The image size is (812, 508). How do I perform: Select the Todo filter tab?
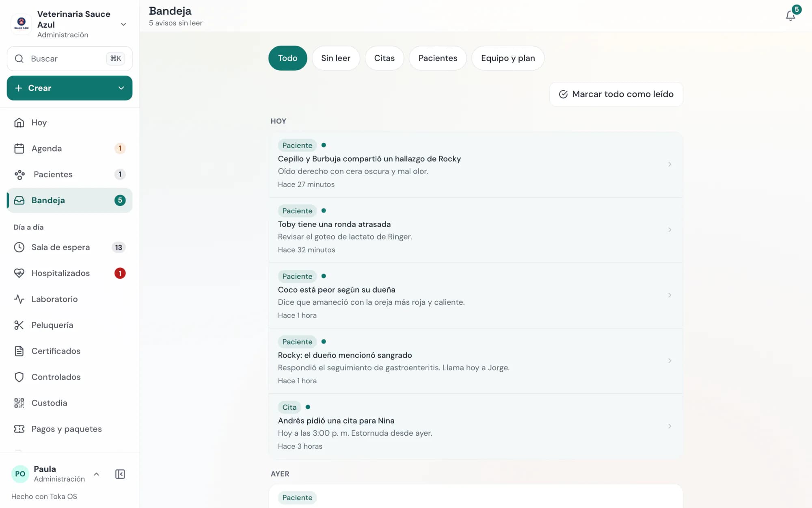pyautogui.click(x=287, y=58)
